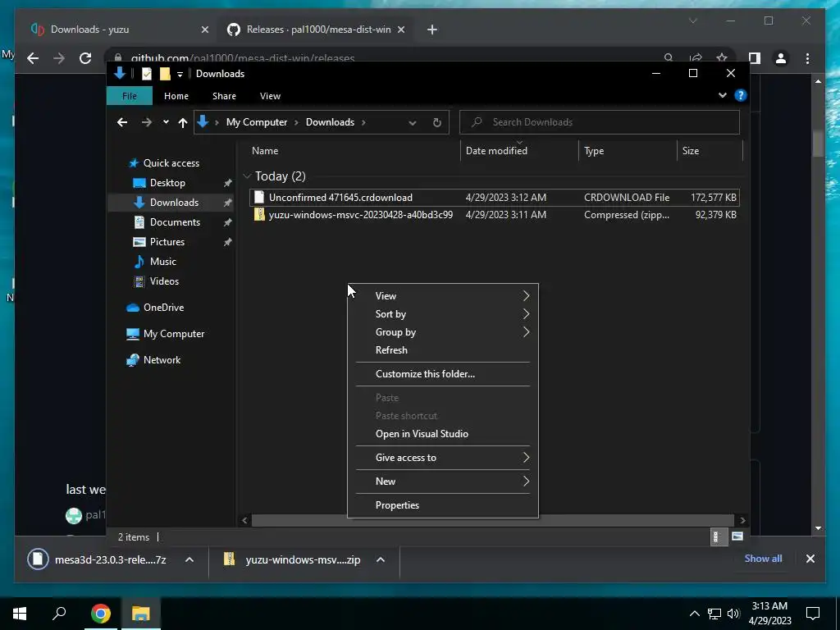Expand the Explorer ribbon chevron

coord(722,95)
